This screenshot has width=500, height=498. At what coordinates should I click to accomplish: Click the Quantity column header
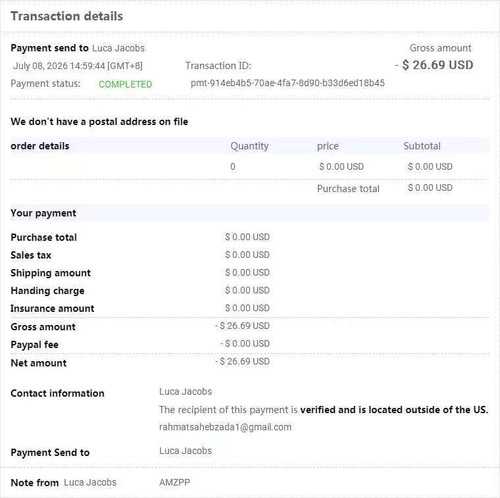[x=249, y=146]
